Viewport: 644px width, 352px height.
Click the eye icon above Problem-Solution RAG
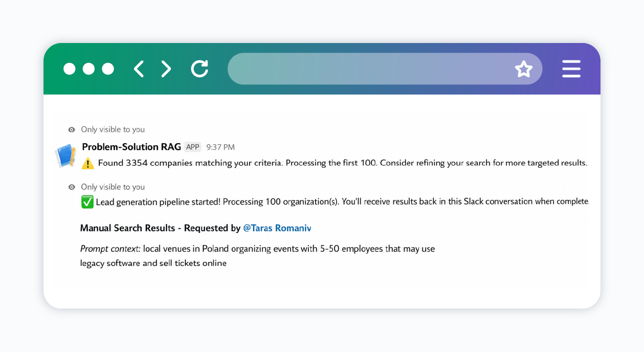tap(71, 130)
